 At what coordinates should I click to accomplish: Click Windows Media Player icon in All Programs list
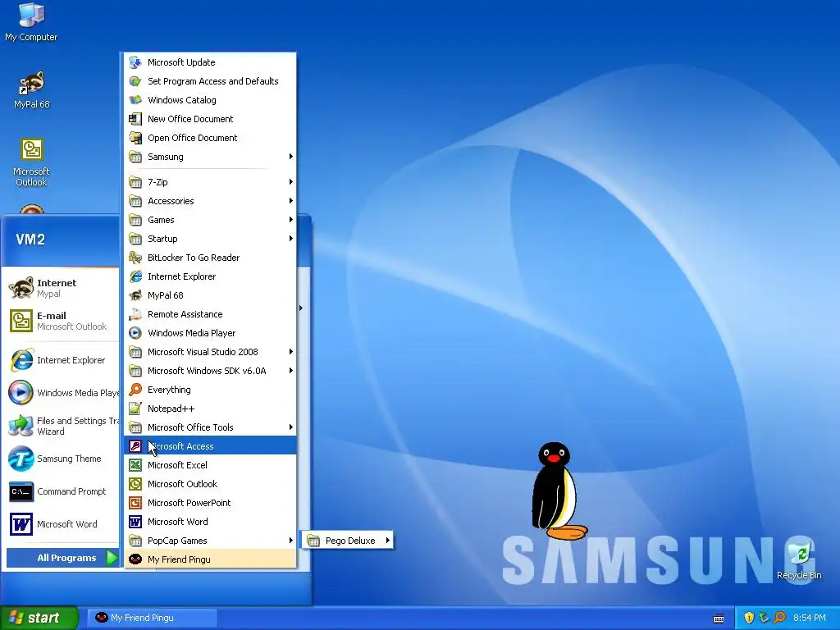[135, 333]
